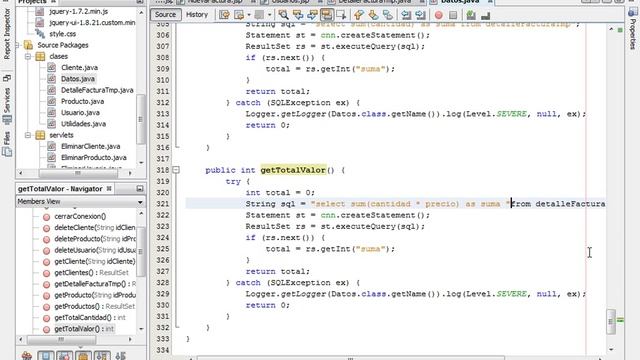
Task: Select getClientes() in Navigator
Action: (x=91, y=273)
